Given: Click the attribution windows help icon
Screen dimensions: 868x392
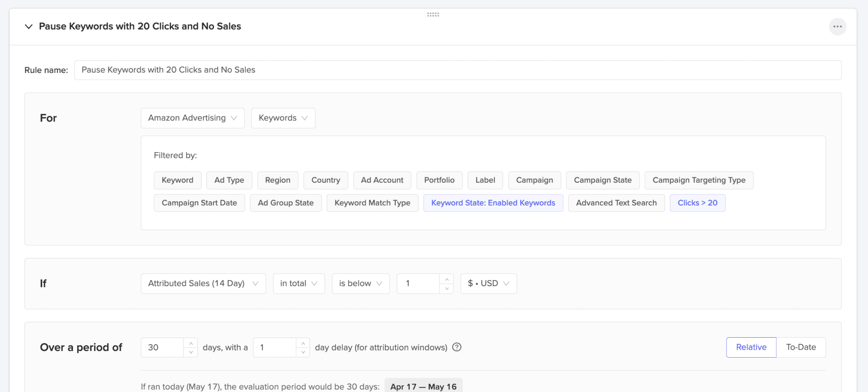Looking at the screenshot, I should 457,347.
